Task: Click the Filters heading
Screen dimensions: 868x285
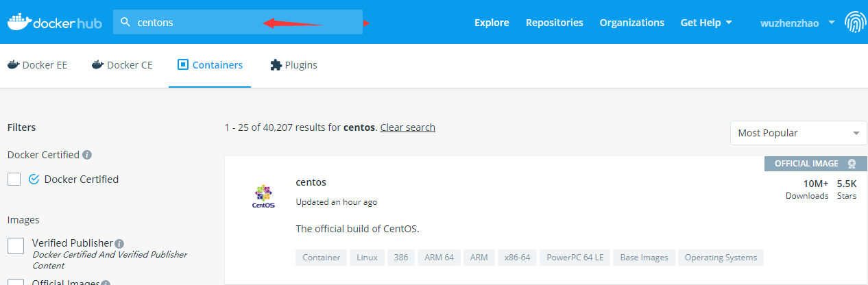Action: (x=21, y=127)
